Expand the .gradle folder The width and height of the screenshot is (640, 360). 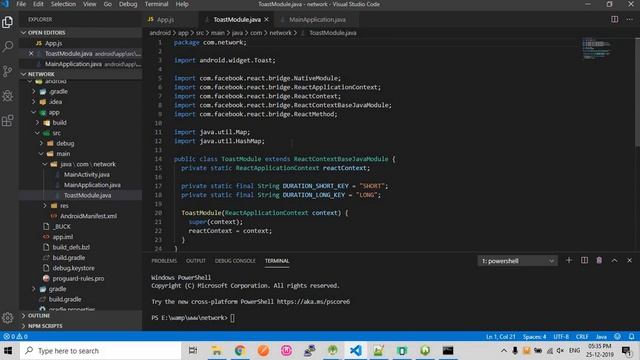(x=34, y=91)
